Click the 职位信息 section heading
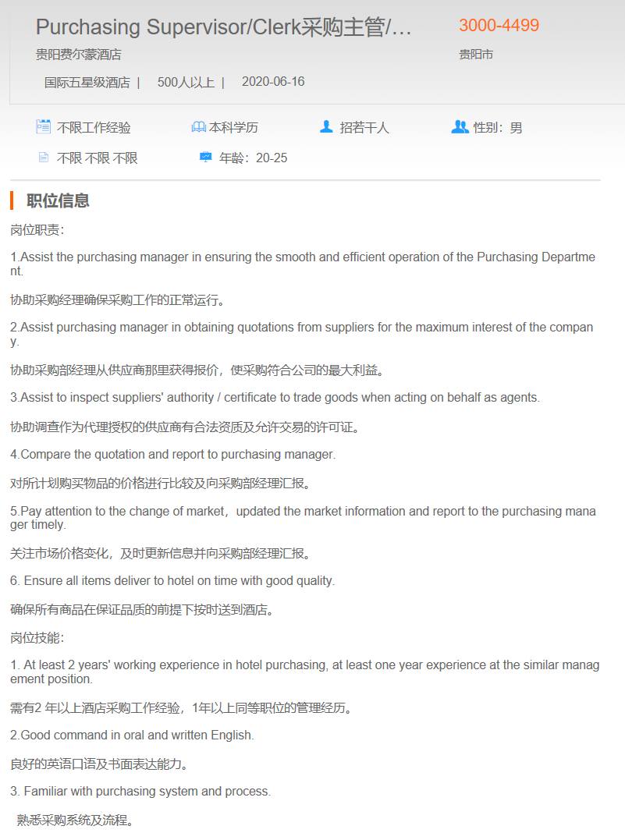 tap(58, 201)
